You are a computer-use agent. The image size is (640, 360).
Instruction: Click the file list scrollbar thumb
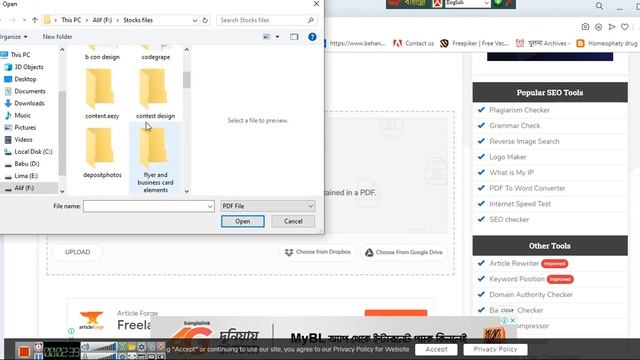click(187, 80)
